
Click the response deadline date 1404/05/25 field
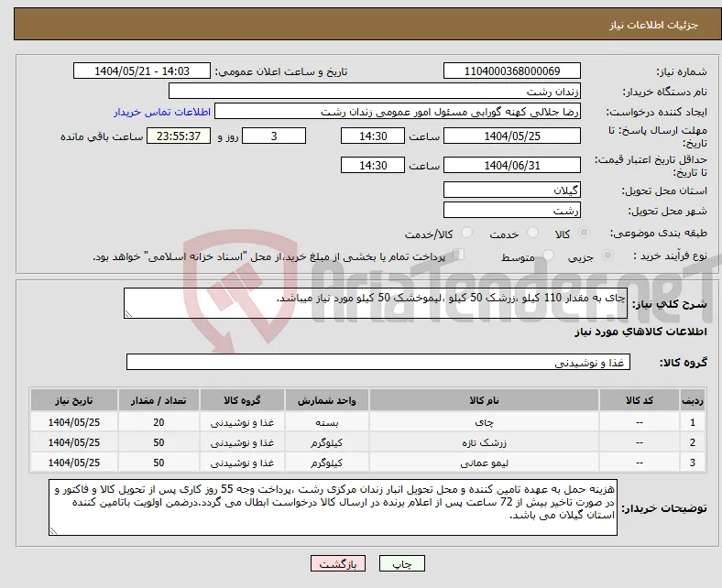(511, 136)
